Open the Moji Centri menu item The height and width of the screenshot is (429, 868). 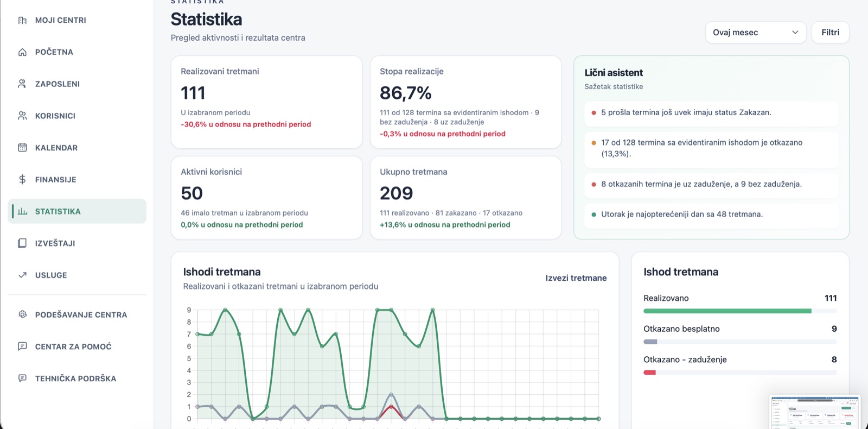[78, 20]
